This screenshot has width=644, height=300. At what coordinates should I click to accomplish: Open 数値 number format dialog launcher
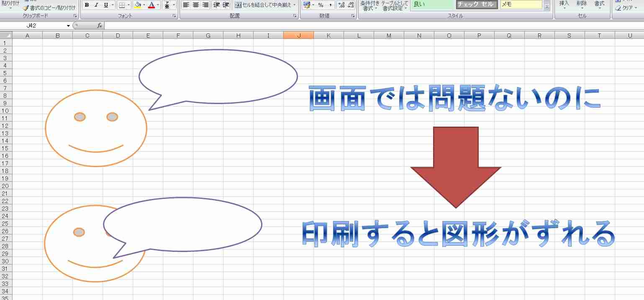[353, 16]
